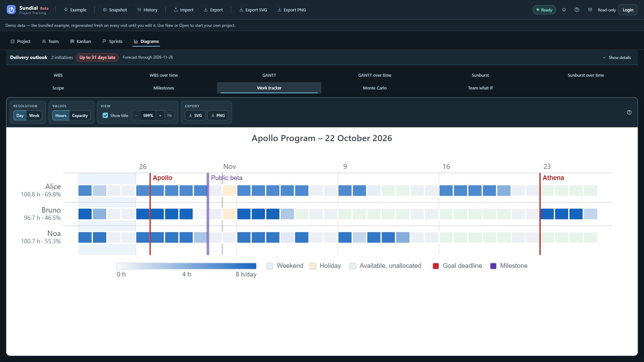The width and height of the screenshot is (644, 362).
Task: Open the help icon in header
Action: [577, 10]
